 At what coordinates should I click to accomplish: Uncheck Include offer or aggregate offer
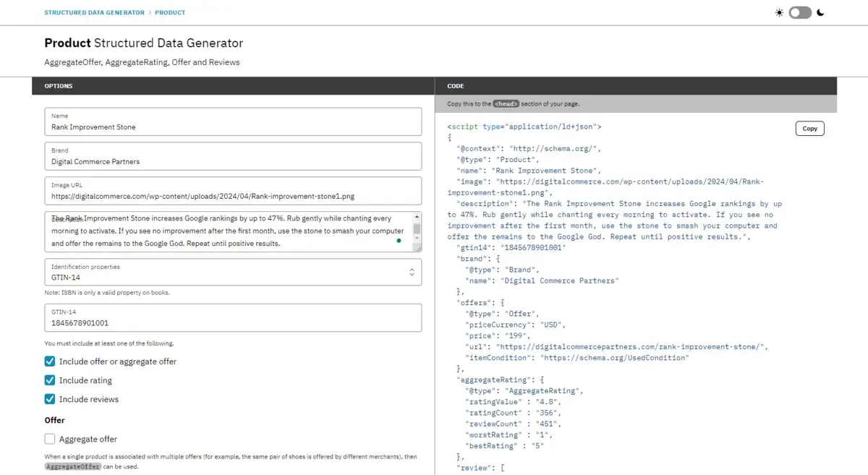tap(49, 361)
